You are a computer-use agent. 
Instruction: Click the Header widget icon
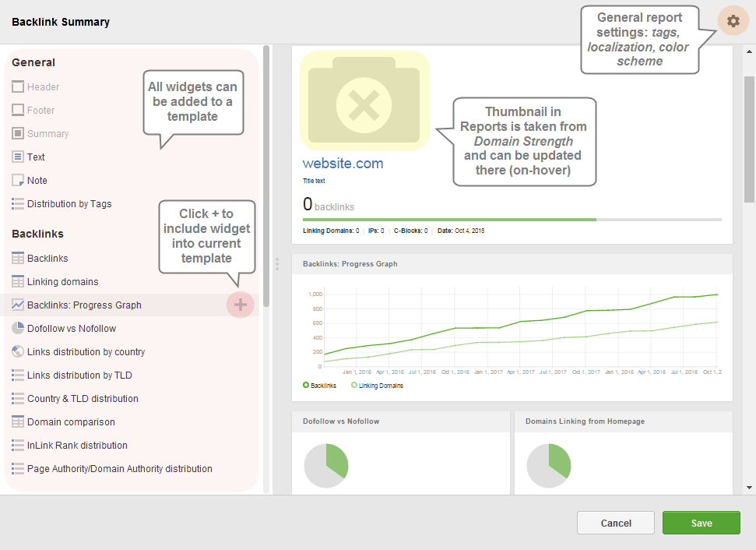click(18, 87)
